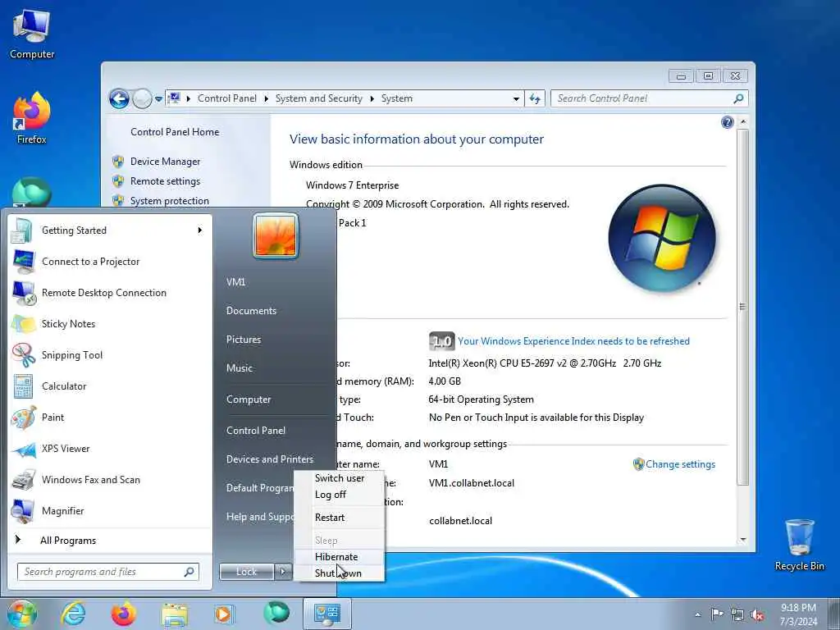Click System and Security breadcrumb
Viewport: 840px width, 630px height.
(x=319, y=98)
